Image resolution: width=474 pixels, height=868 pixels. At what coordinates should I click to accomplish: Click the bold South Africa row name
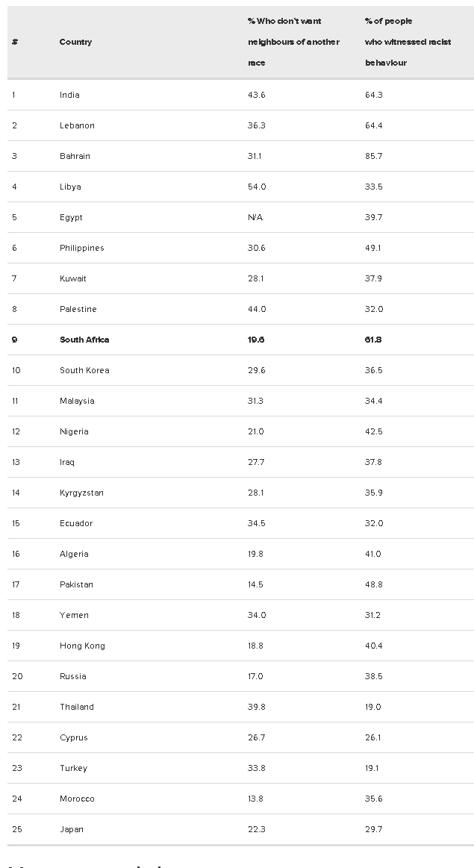tap(84, 340)
